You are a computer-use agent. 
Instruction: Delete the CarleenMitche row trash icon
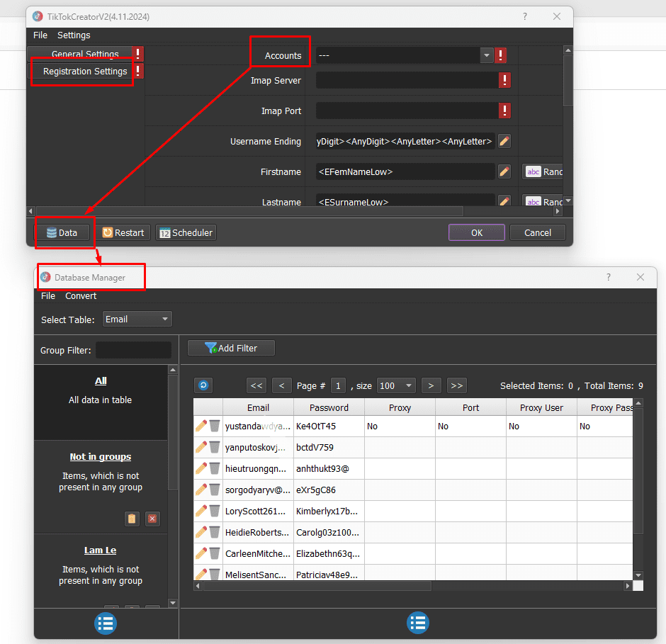(215, 553)
